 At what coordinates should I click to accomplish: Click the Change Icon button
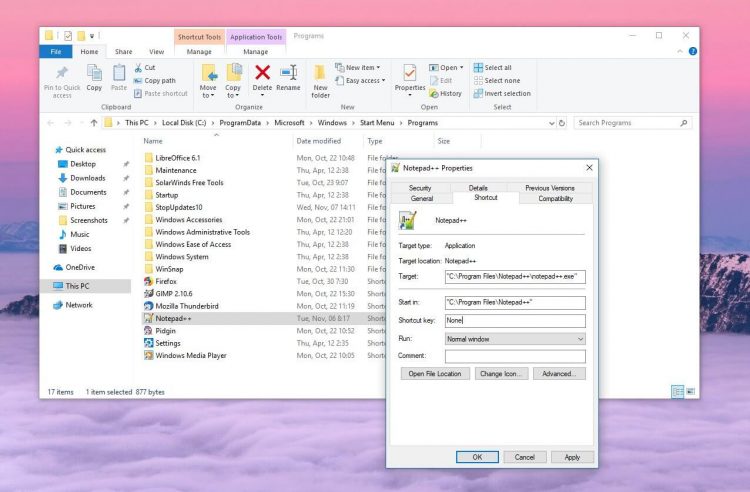coord(501,374)
